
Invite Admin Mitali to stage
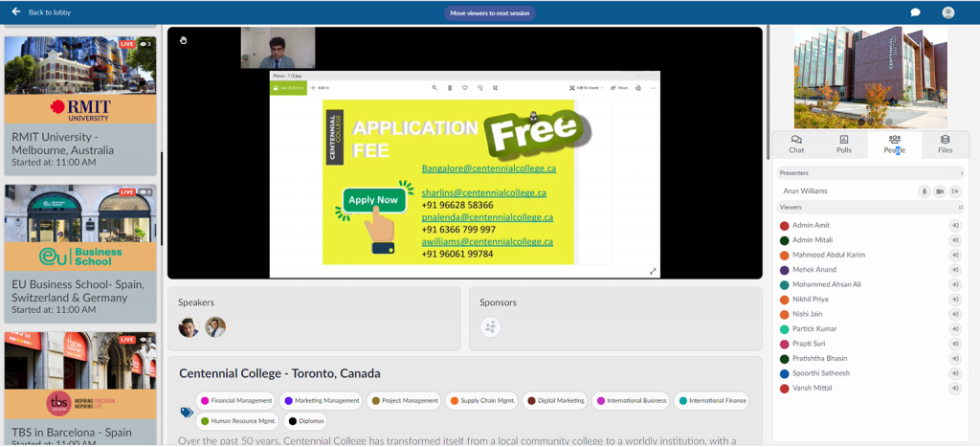pos(955,240)
